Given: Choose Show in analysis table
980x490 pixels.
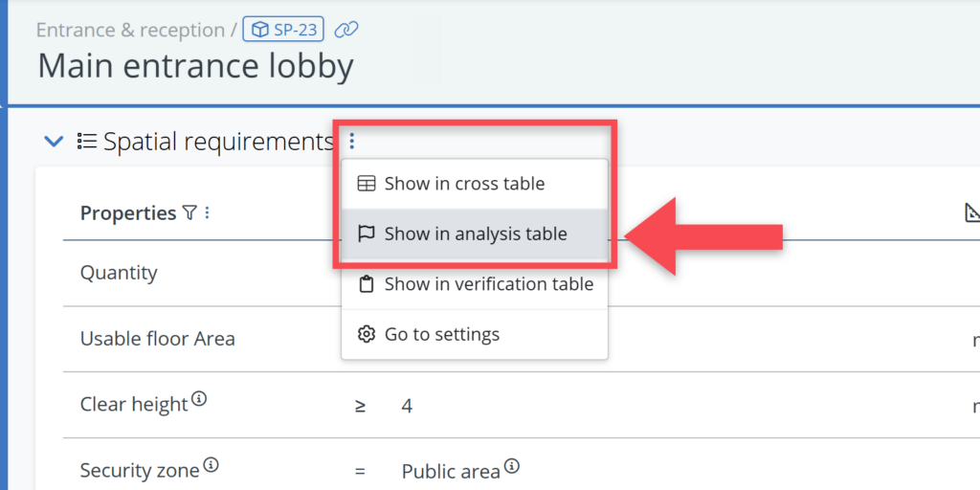Looking at the screenshot, I should coord(475,234).
